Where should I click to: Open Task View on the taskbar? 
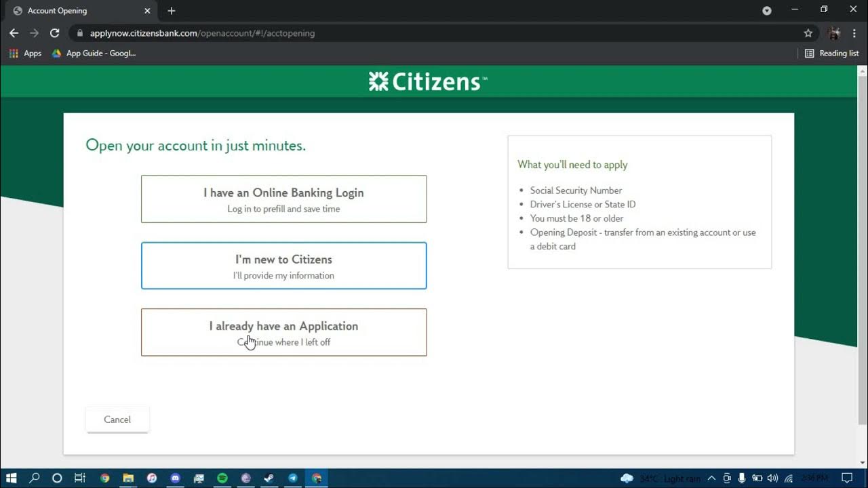coord(79,478)
